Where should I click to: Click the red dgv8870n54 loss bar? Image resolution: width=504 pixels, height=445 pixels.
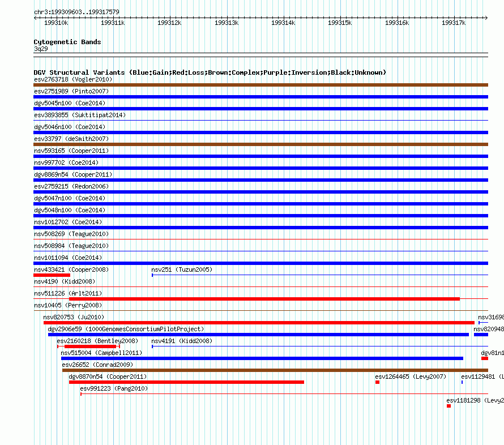(x=186, y=382)
